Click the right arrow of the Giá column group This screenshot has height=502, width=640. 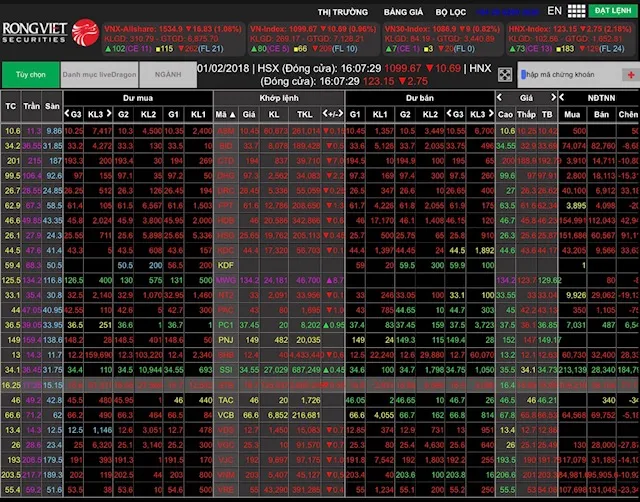tap(554, 100)
